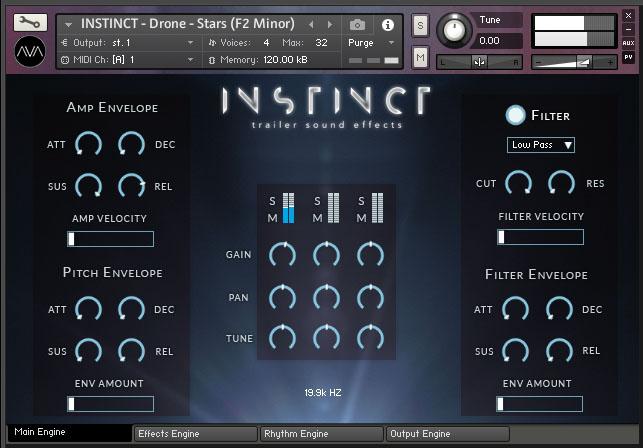Click the Tune knob in header
This screenshot has height=448, width=643.
pyautogui.click(x=455, y=28)
